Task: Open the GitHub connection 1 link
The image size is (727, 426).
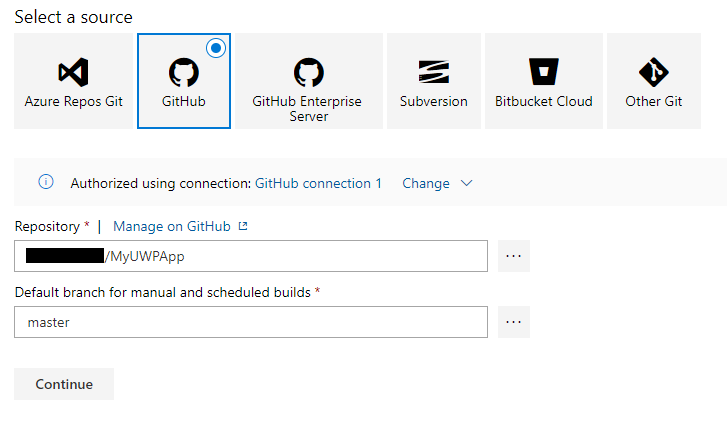Action: (x=318, y=183)
